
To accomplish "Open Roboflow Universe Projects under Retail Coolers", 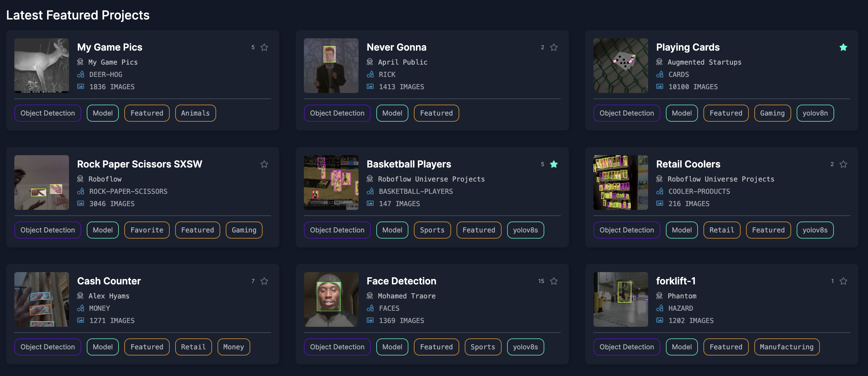I will pyautogui.click(x=720, y=179).
